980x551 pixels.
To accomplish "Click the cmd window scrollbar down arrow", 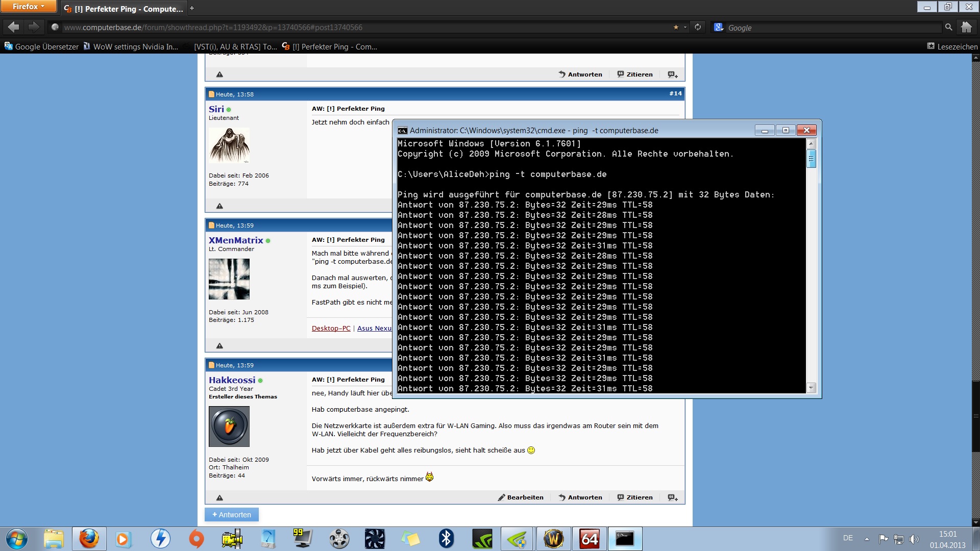I will (811, 388).
